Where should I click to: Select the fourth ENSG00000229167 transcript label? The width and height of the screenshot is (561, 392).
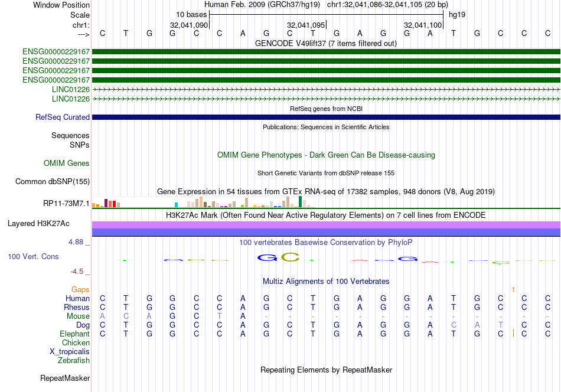(56, 80)
